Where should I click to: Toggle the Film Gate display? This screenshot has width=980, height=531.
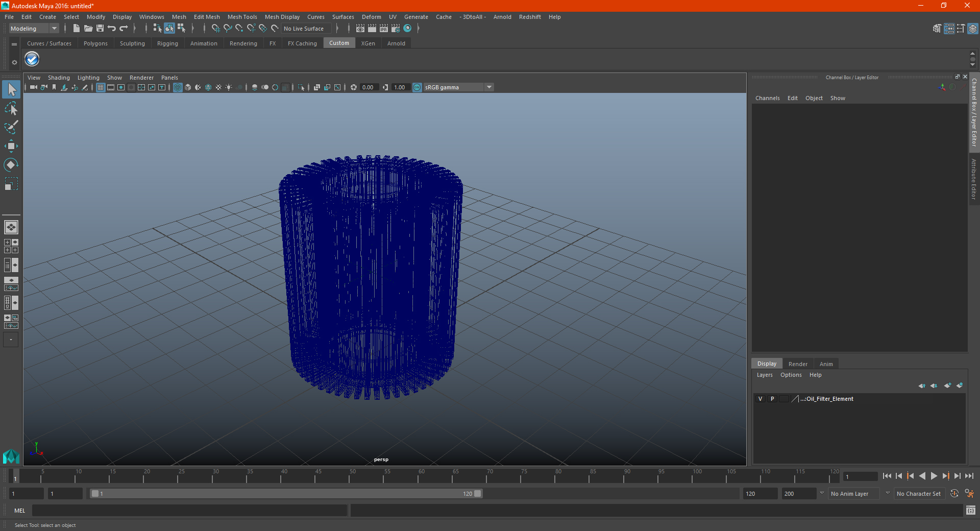[111, 87]
